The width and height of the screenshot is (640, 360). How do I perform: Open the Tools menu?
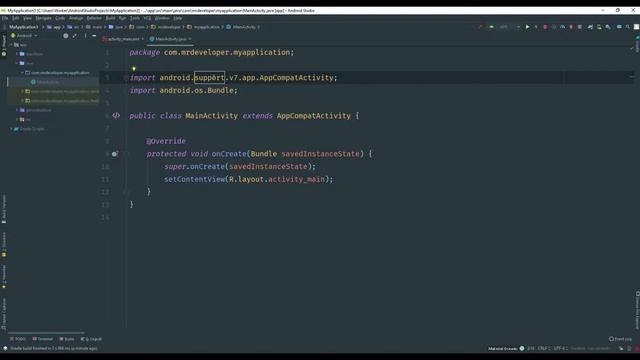pyautogui.click(x=135, y=18)
